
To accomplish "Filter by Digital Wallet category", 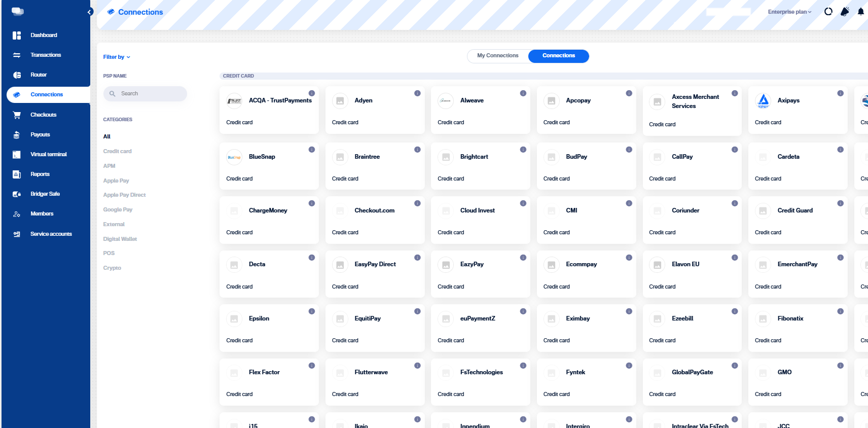I will 120,239.
